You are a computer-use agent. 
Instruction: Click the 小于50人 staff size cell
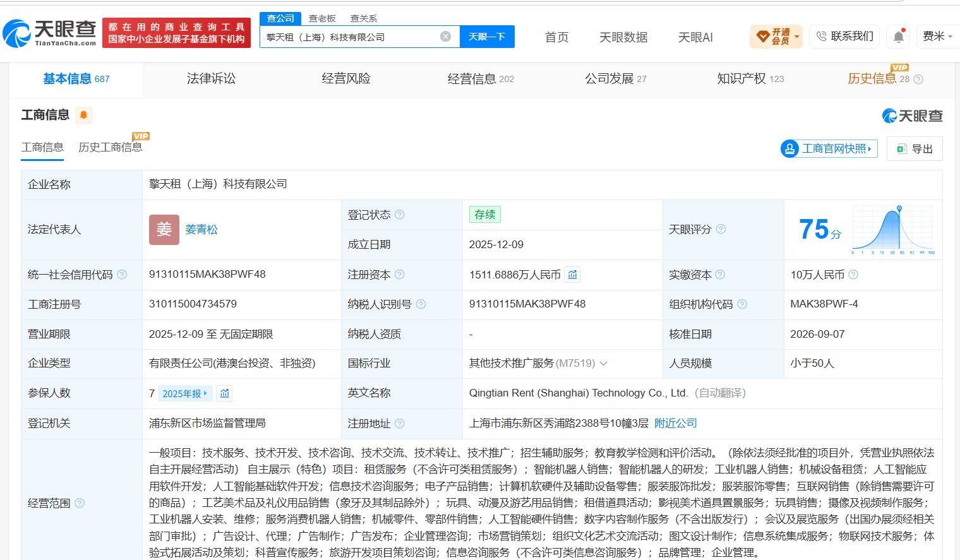pyautogui.click(x=812, y=364)
